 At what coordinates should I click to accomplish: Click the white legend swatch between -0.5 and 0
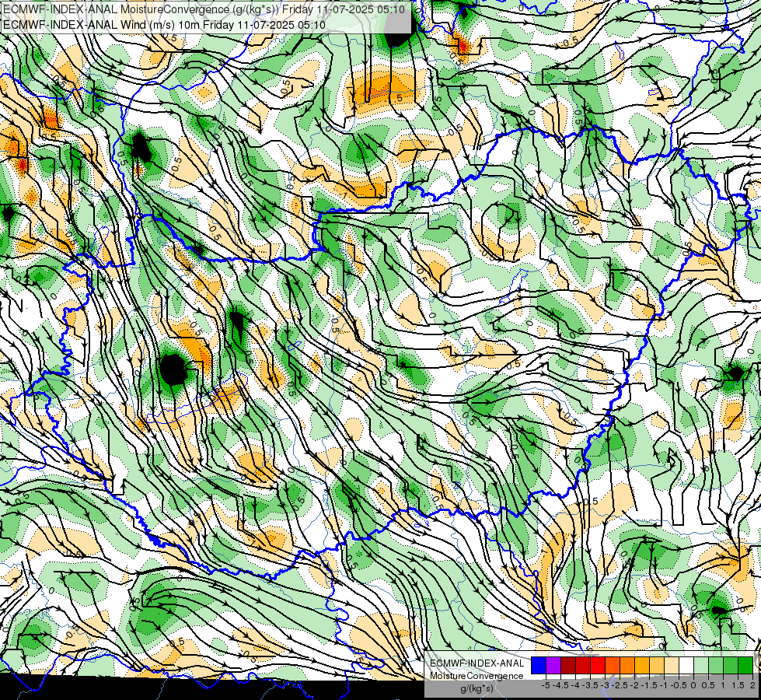[x=686, y=665]
